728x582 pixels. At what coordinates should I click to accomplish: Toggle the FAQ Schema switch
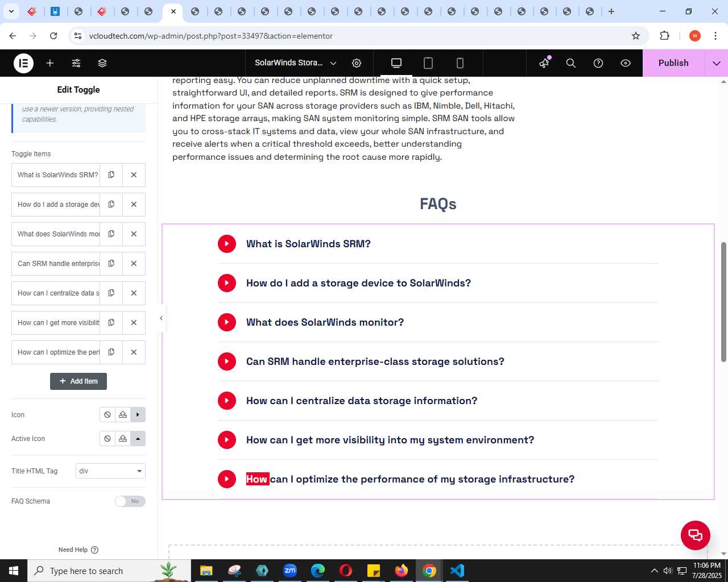[130, 501]
